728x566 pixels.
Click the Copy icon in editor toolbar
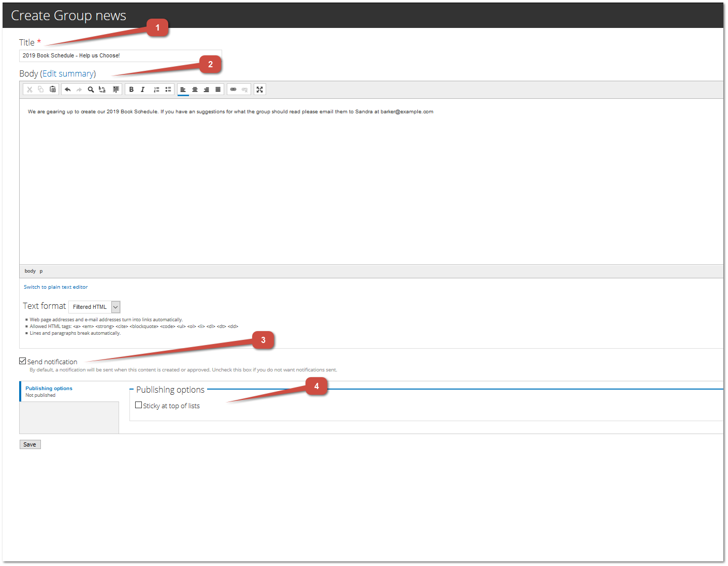pos(41,90)
